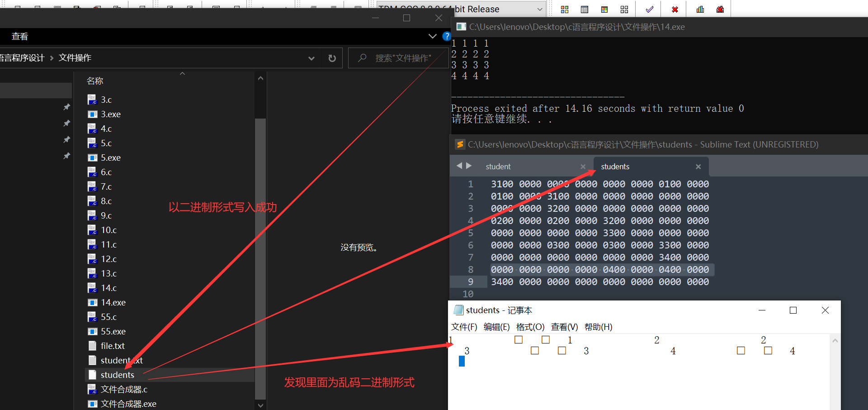Switch to the student tab in Sublime Text
Image resolution: width=868 pixels, height=410 pixels.
click(498, 167)
